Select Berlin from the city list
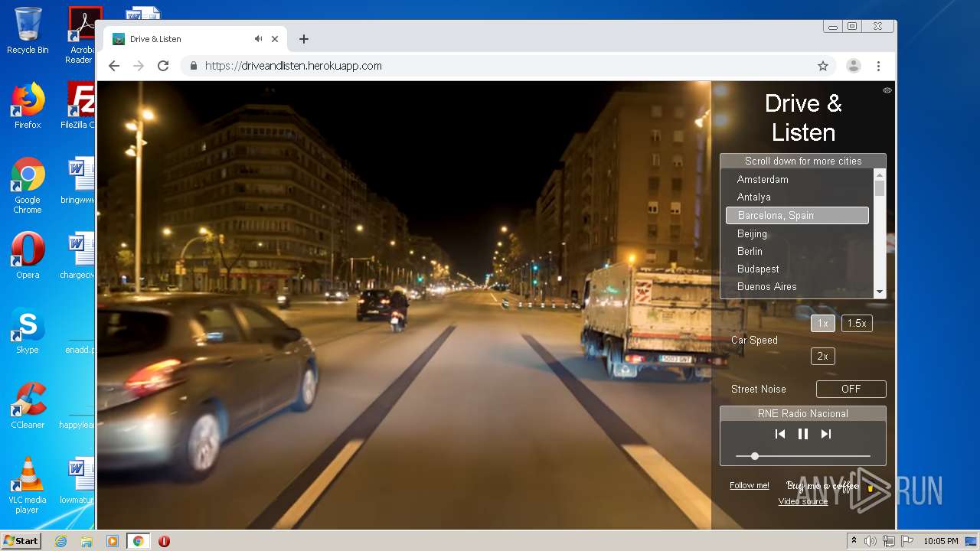The height and width of the screenshot is (551, 980). [796, 251]
